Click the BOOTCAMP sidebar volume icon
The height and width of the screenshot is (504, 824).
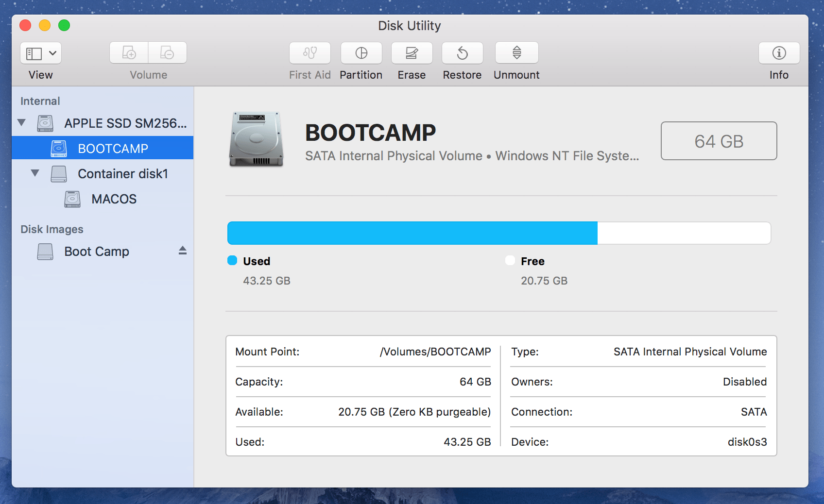(59, 149)
